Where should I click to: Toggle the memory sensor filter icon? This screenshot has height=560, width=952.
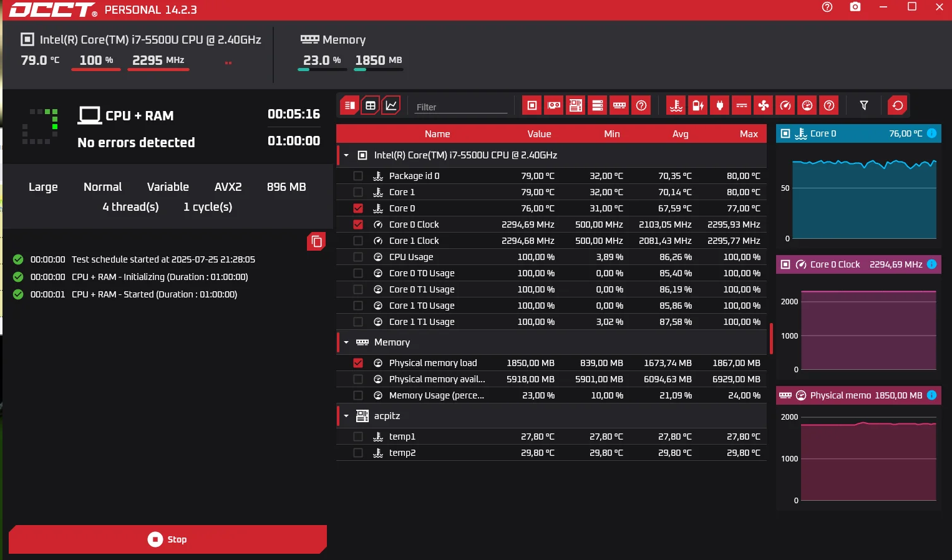619,105
